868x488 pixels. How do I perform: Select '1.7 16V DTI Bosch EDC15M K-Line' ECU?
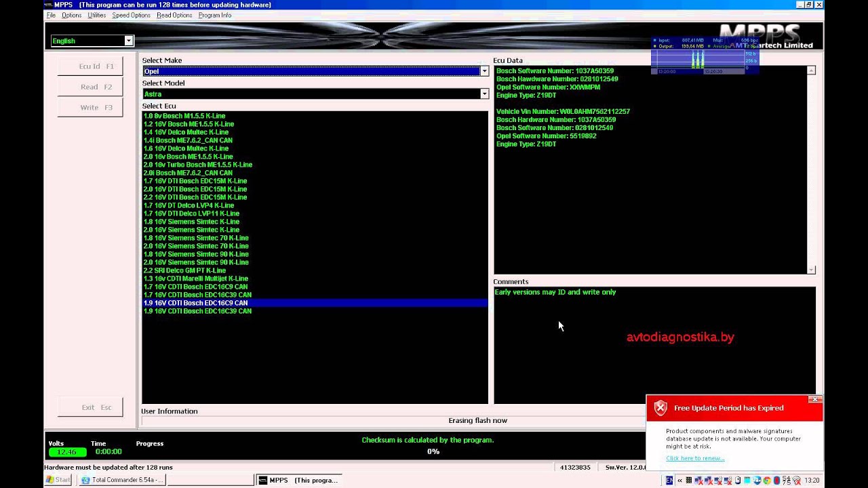pos(195,181)
